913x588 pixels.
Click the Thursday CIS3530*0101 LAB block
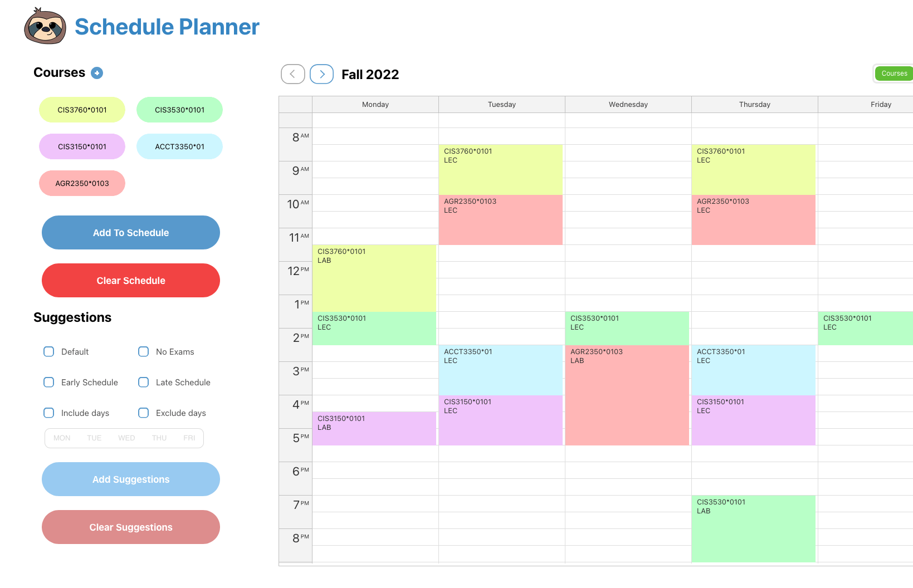pyautogui.click(x=753, y=528)
